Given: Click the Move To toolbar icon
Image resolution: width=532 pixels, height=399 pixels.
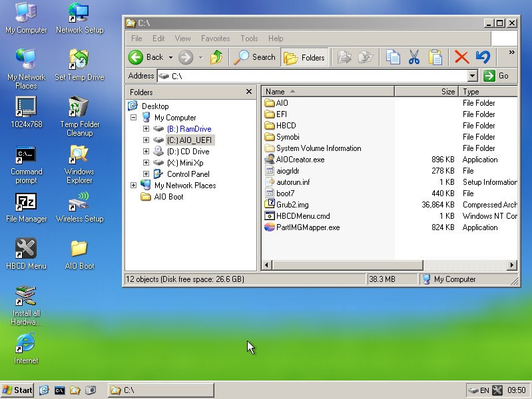Looking at the screenshot, I should pyautogui.click(x=344, y=57).
